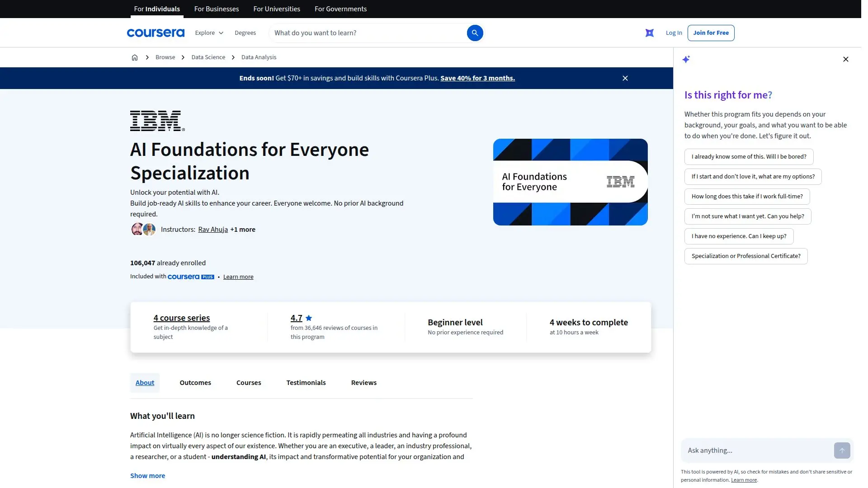Open Data Analysis in the breadcrumb
Image resolution: width=868 pixels, height=488 pixels.
259,57
